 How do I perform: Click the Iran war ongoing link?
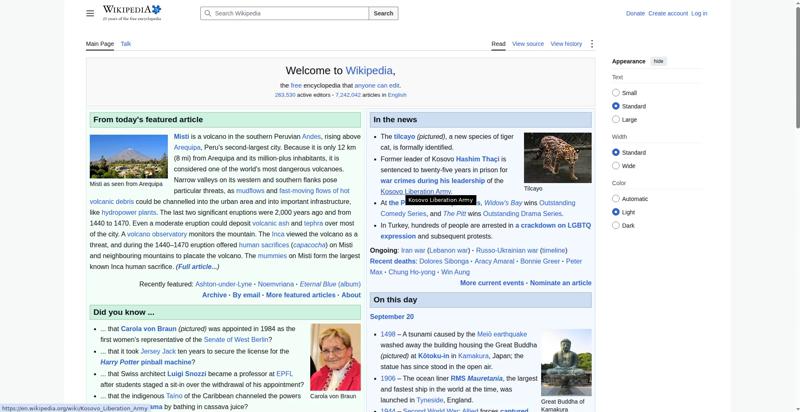pyautogui.click(x=413, y=250)
